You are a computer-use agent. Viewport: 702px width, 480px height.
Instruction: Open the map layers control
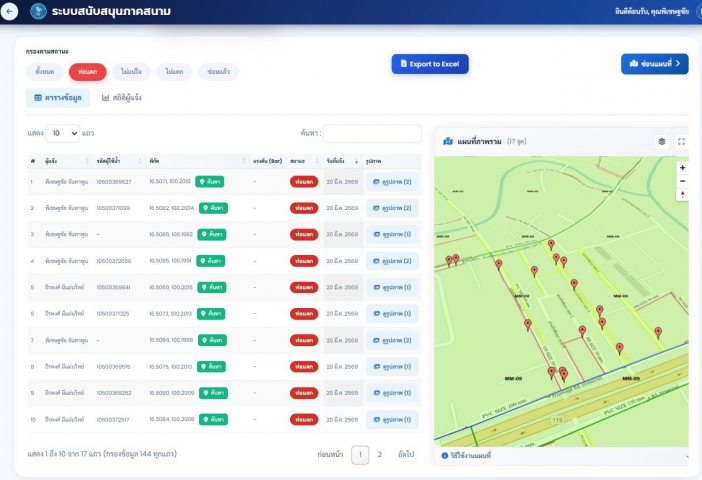click(x=661, y=142)
